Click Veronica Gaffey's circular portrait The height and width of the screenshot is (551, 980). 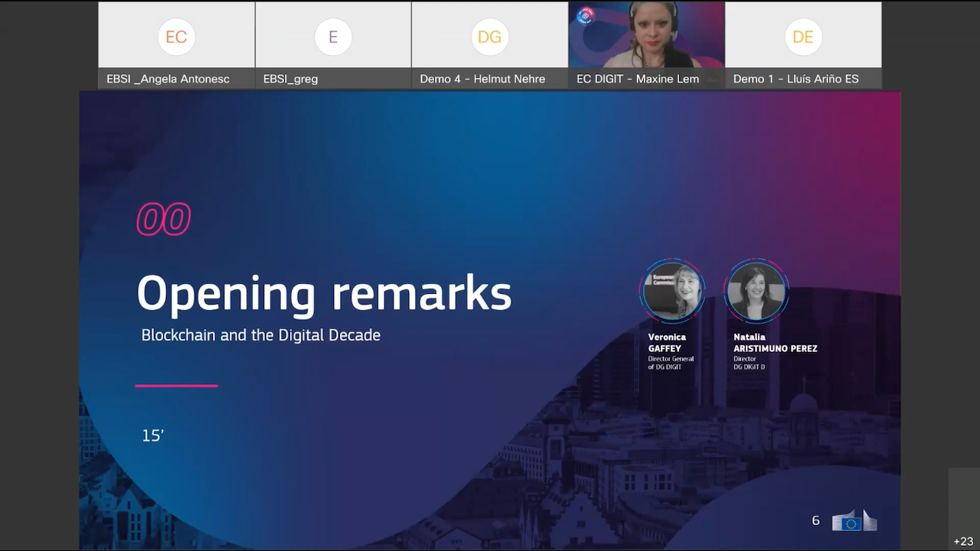[x=672, y=291]
